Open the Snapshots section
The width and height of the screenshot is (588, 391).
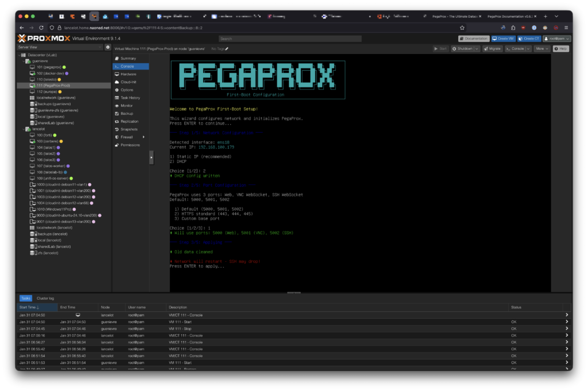(x=129, y=129)
